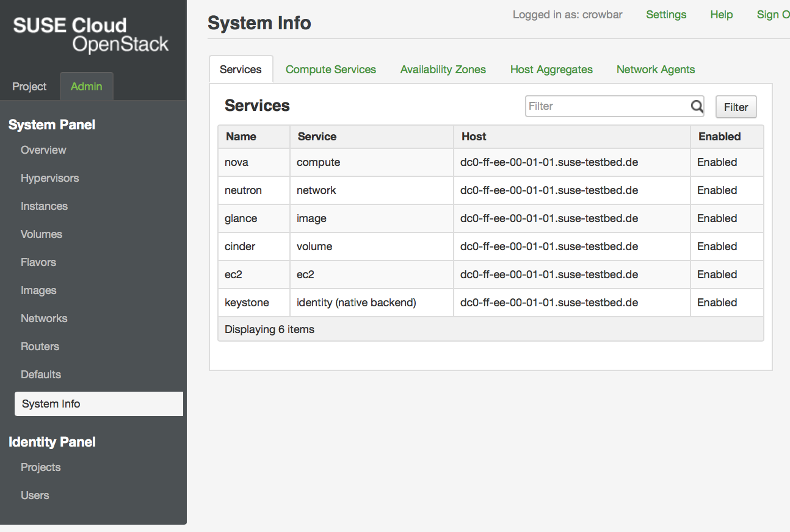Click the SUSE Cloud OpenStack logo
Viewport: 790px width, 532px height.
click(90, 35)
